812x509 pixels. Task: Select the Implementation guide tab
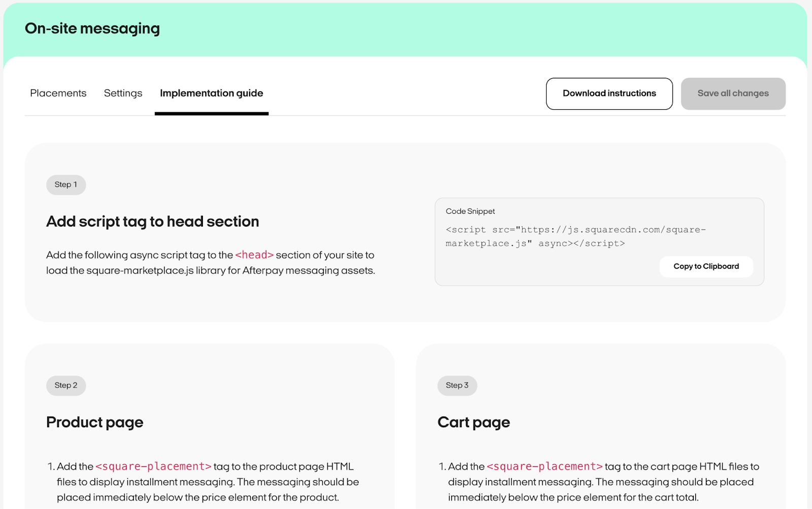tap(211, 93)
